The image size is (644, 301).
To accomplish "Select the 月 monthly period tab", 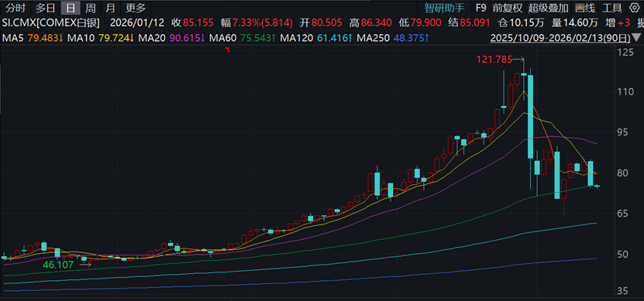I will click(x=110, y=8).
